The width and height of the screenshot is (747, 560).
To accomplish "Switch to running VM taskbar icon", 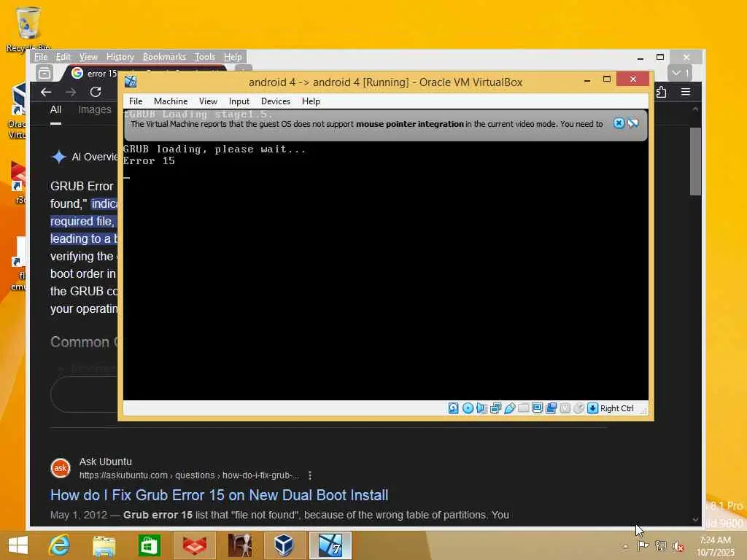I will coord(330,545).
